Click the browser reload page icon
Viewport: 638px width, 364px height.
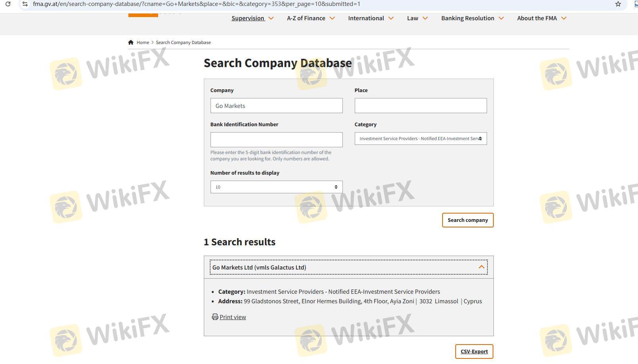click(8, 4)
